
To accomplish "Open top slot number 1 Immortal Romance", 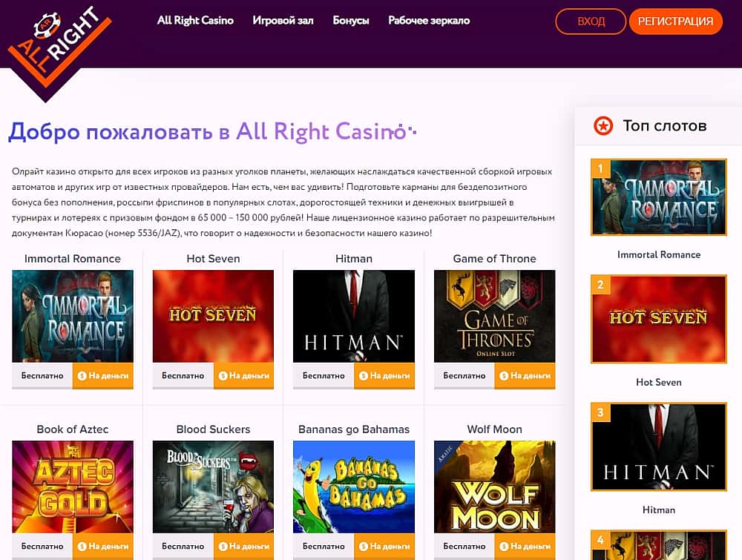I will [659, 197].
